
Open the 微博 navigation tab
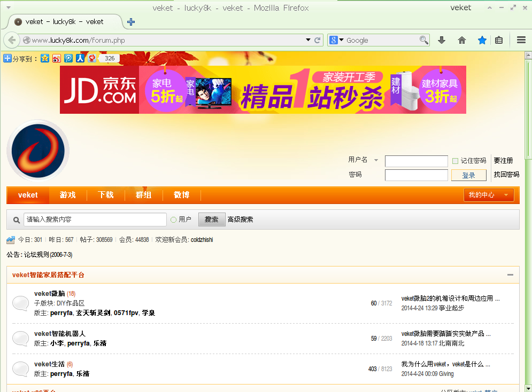[x=182, y=195]
